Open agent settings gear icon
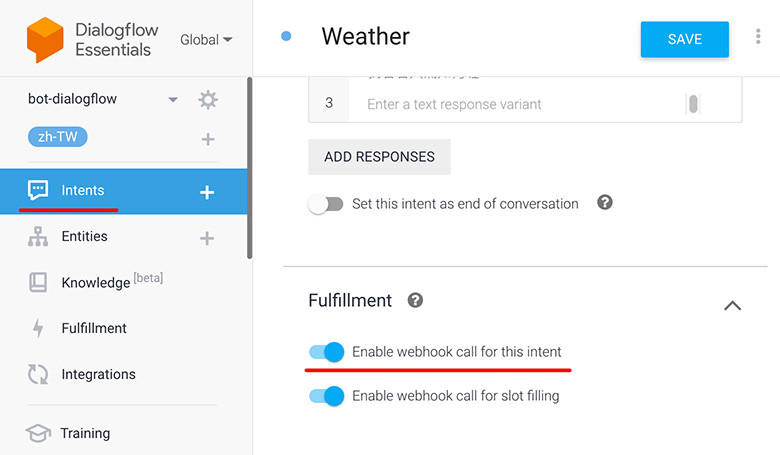The width and height of the screenshot is (780, 455). [208, 100]
